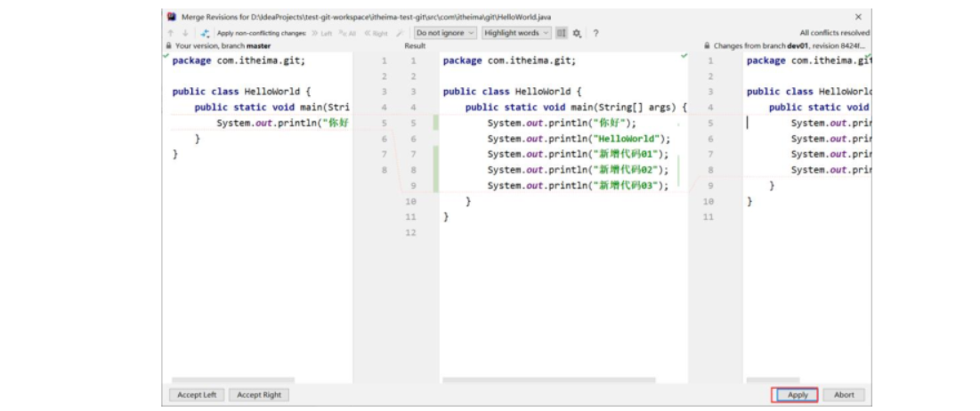This screenshot has height=411, width=980.
Task: Click the 新增代码01 line in Result
Action: coord(577,154)
